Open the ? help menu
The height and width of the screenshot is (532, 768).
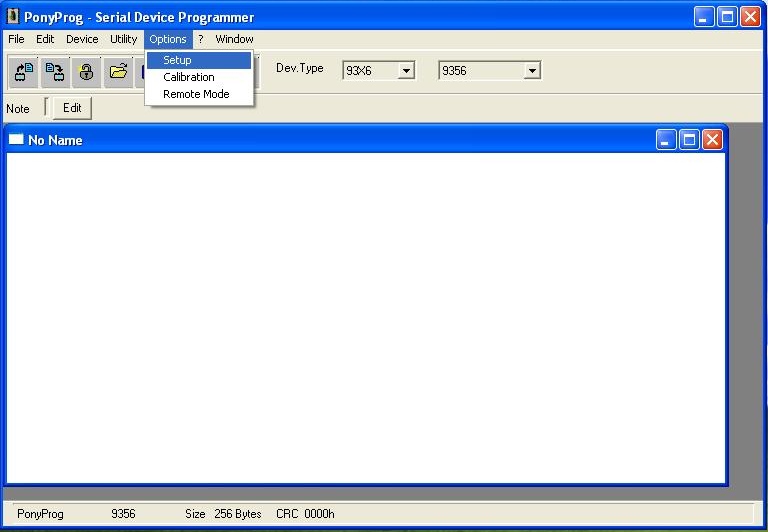click(x=201, y=39)
